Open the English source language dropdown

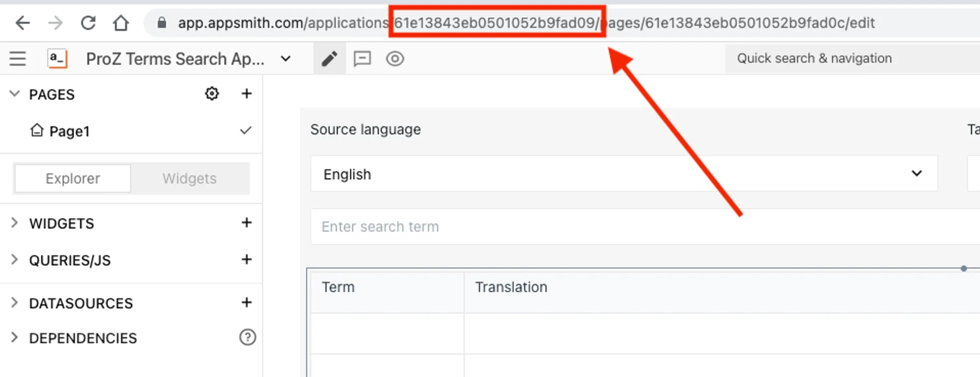624,174
